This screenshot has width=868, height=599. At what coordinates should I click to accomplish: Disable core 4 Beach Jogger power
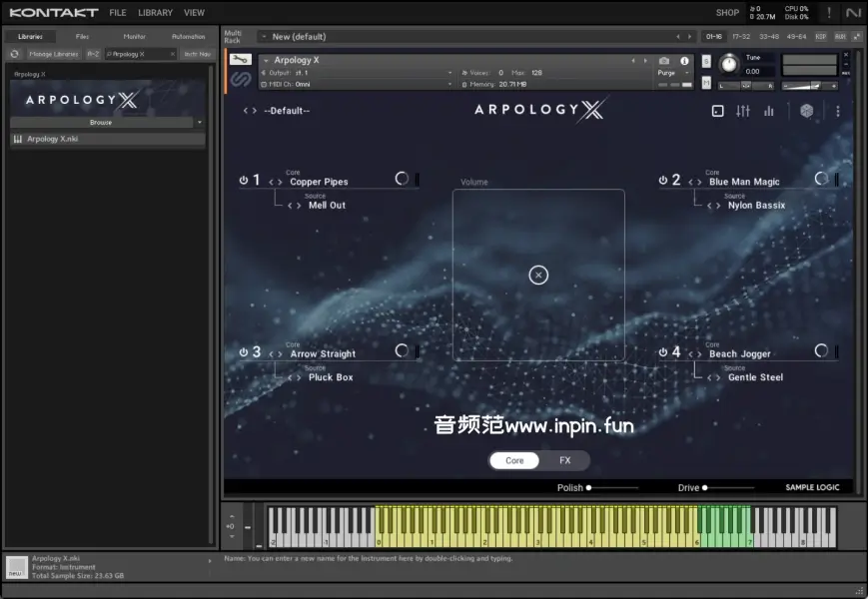click(x=662, y=352)
